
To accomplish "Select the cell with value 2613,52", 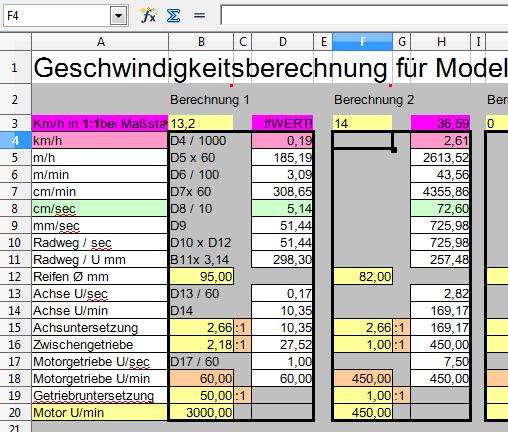I will (440, 158).
